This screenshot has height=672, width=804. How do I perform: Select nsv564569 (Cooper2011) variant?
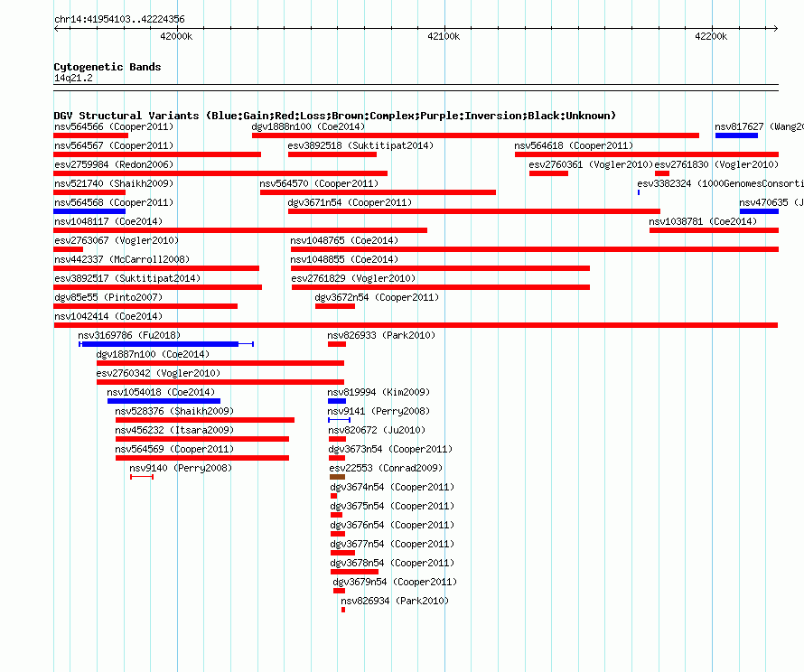click(x=174, y=449)
